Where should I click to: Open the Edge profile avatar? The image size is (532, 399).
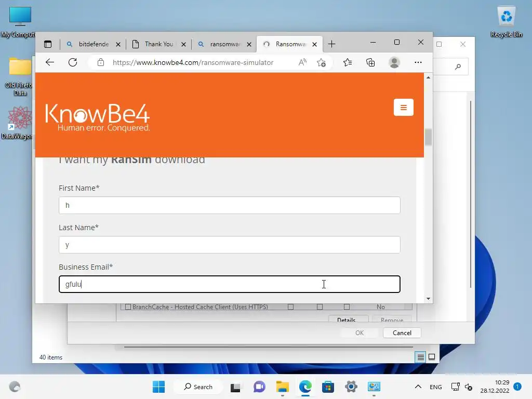click(394, 62)
